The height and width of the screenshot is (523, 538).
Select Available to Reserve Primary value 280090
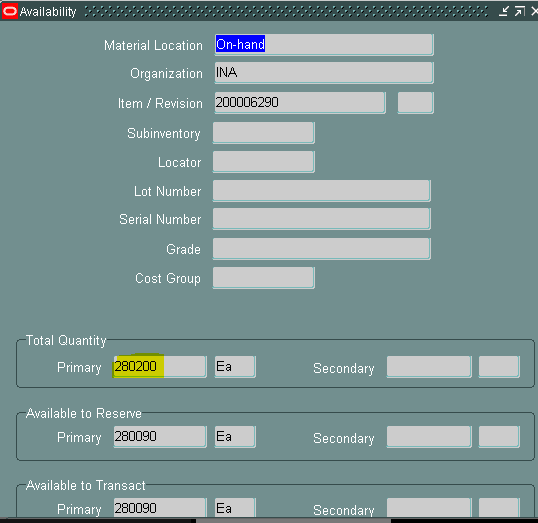[x=160, y=437]
